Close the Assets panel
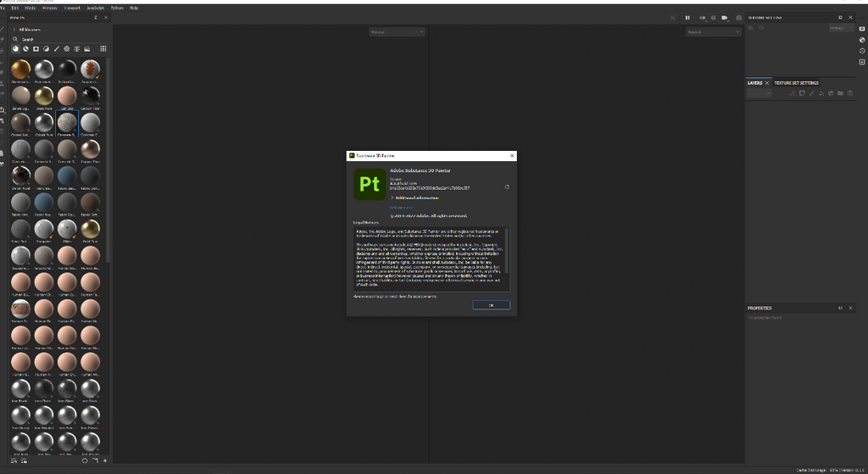The image size is (868, 474). click(x=106, y=18)
